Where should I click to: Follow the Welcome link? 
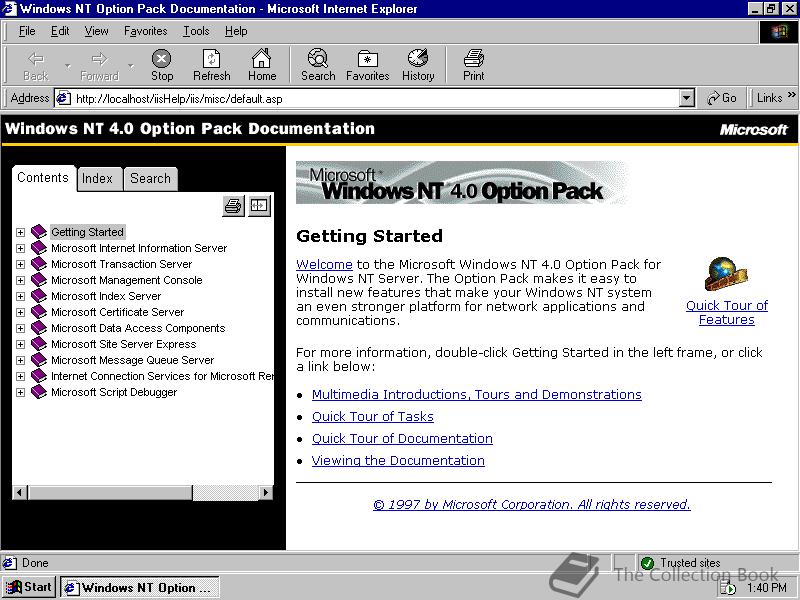(324, 264)
